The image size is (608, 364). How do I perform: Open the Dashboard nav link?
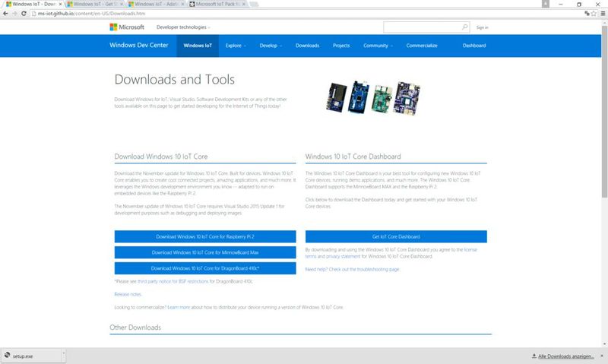coord(473,46)
